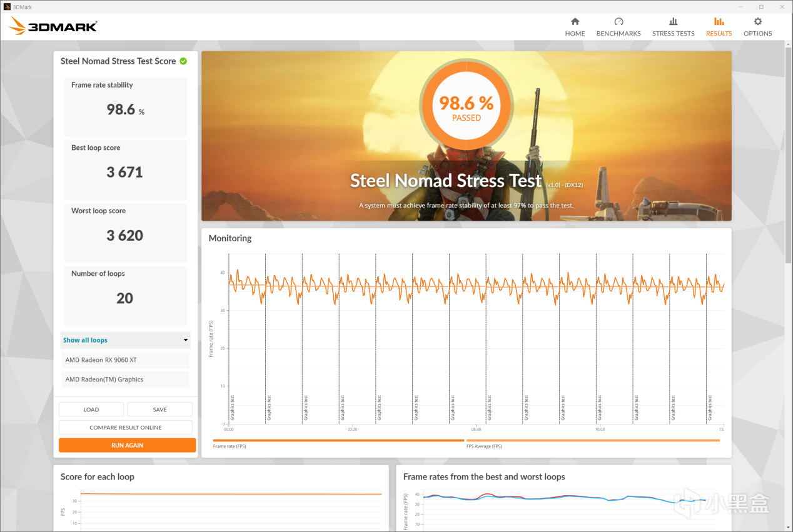The width and height of the screenshot is (793, 532).
Task: Go to STRESS TESTS navigation label
Action: [673, 34]
